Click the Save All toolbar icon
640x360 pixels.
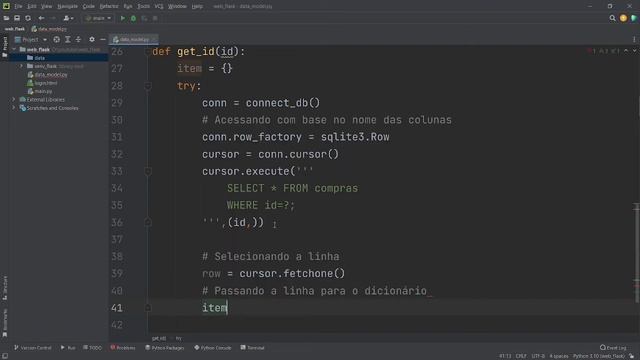(17, 18)
